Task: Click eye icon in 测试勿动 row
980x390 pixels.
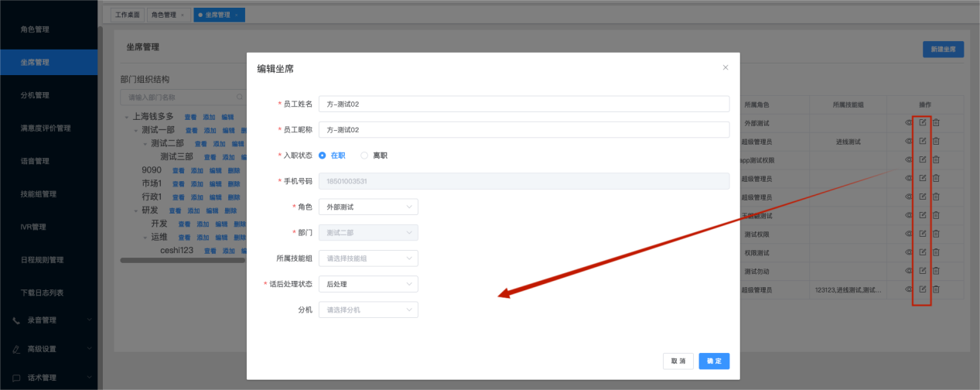Action: 909,271
